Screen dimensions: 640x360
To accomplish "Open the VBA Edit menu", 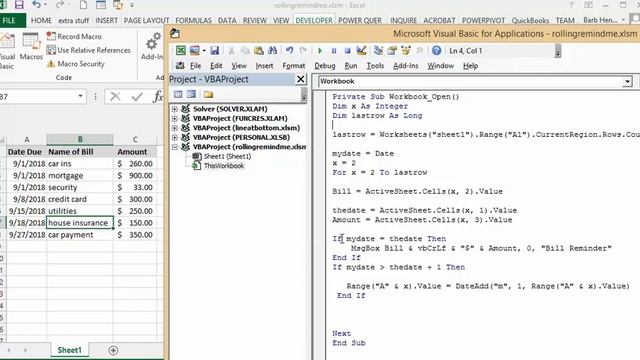I will point(216,66).
